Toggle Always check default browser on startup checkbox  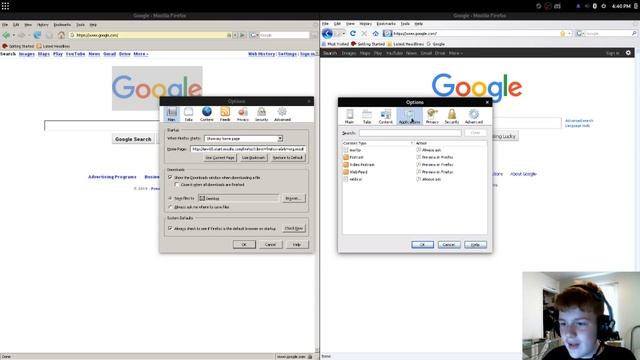click(170, 228)
